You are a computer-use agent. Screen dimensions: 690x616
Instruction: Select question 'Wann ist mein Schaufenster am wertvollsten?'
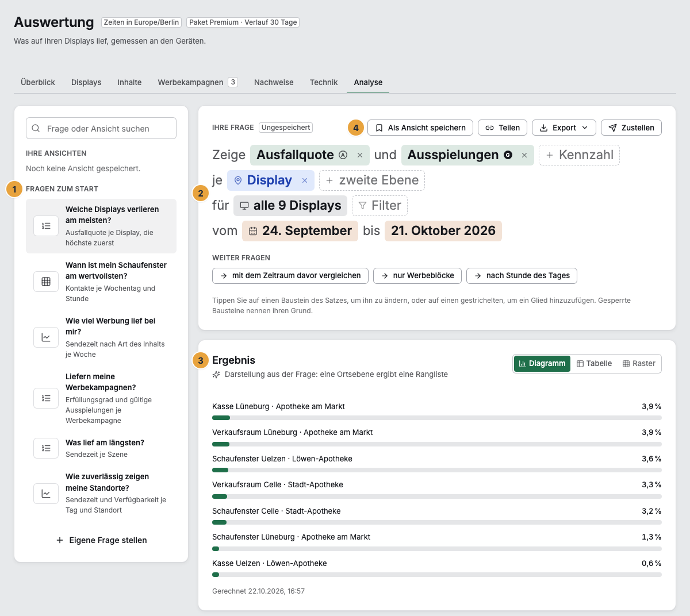101,282
